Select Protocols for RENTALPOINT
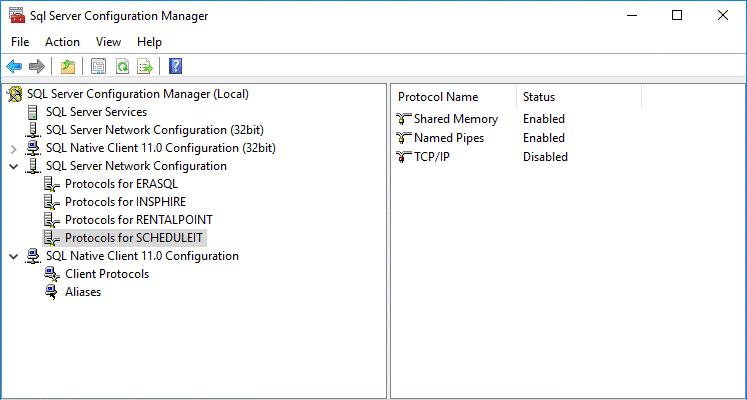Viewport: 747px width, 400px height. pyautogui.click(x=139, y=220)
